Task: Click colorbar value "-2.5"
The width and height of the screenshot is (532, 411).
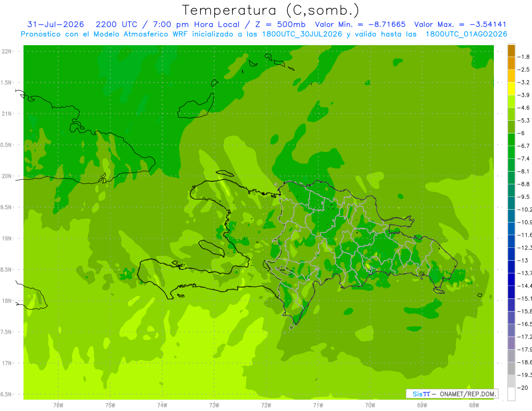Action: pyautogui.click(x=524, y=70)
